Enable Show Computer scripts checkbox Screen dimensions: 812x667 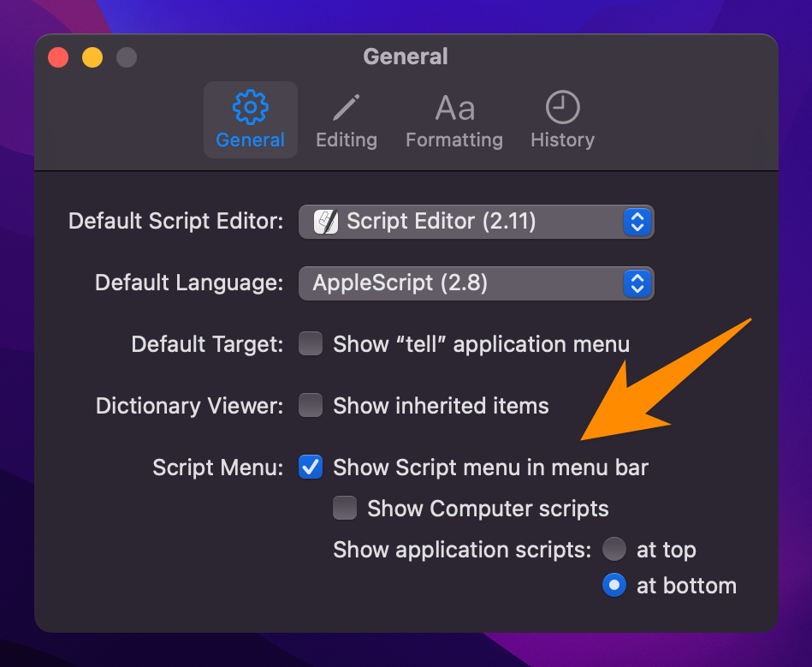345,508
